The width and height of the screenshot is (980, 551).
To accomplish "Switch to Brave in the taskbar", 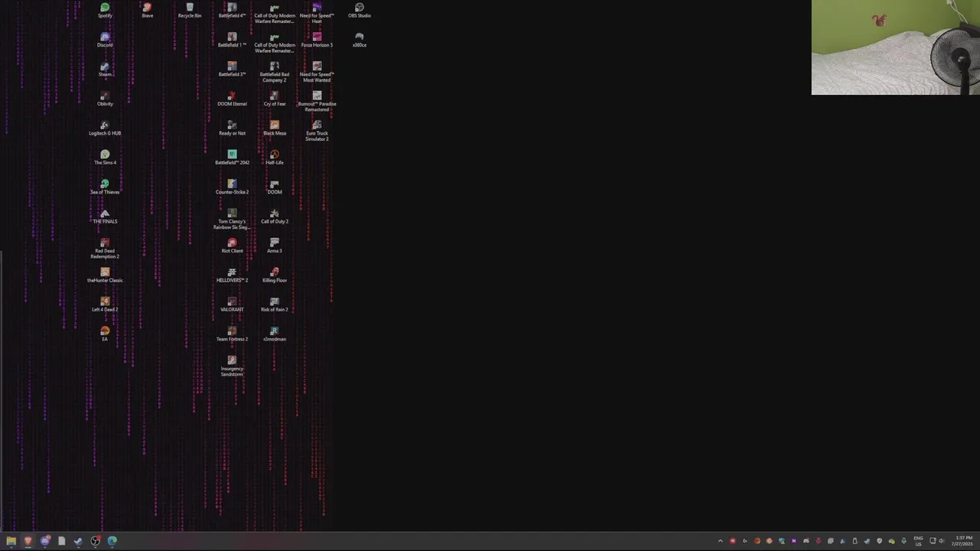I will (28, 541).
